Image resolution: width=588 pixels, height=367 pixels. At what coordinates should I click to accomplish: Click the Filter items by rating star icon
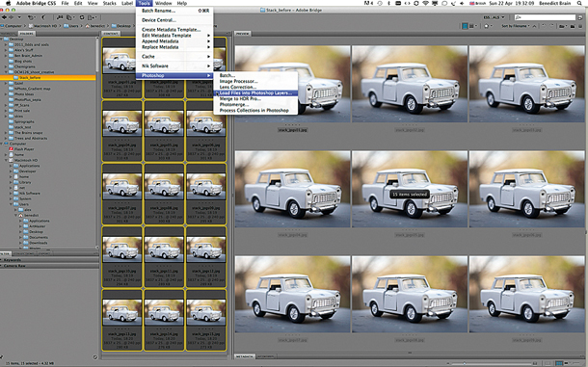(x=487, y=26)
